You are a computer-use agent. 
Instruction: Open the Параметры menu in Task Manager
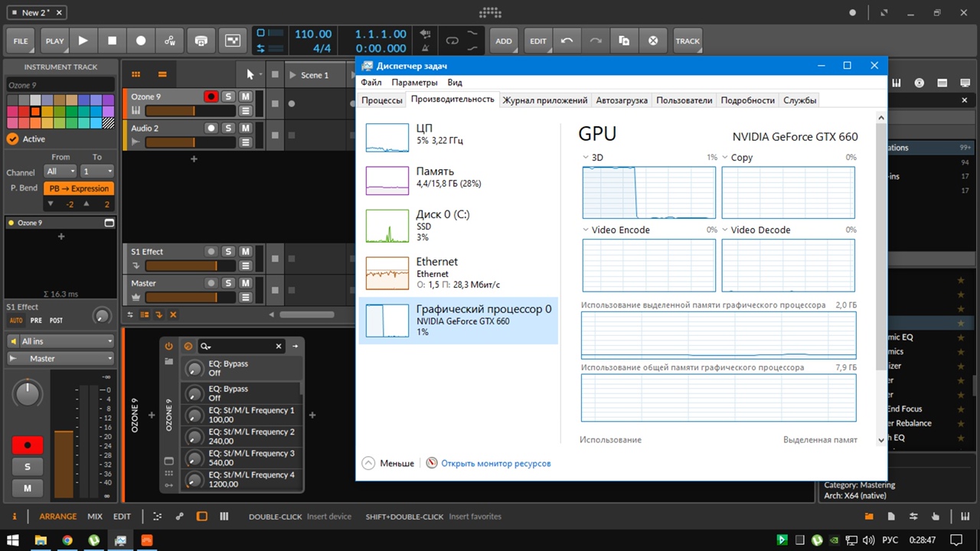coord(414,82)
